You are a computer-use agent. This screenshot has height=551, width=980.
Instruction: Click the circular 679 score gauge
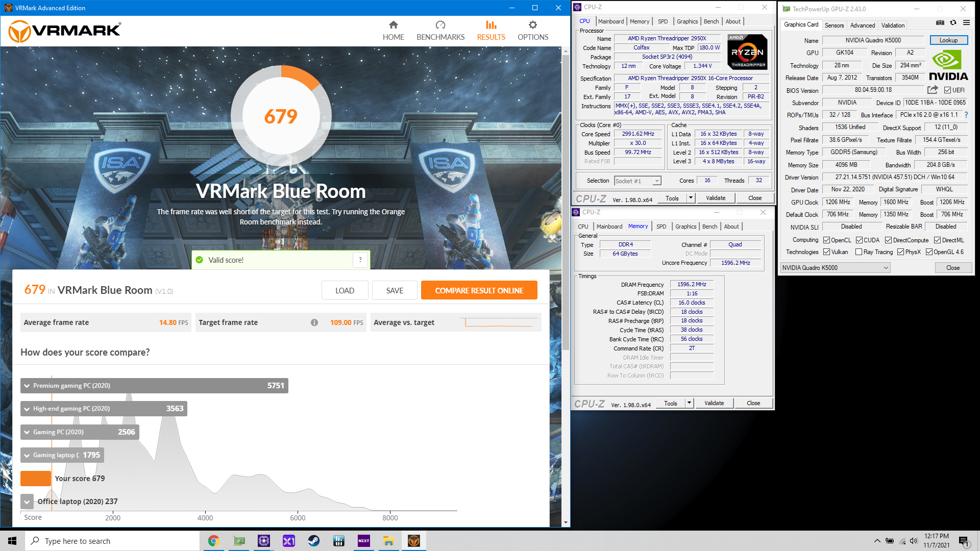281,116
